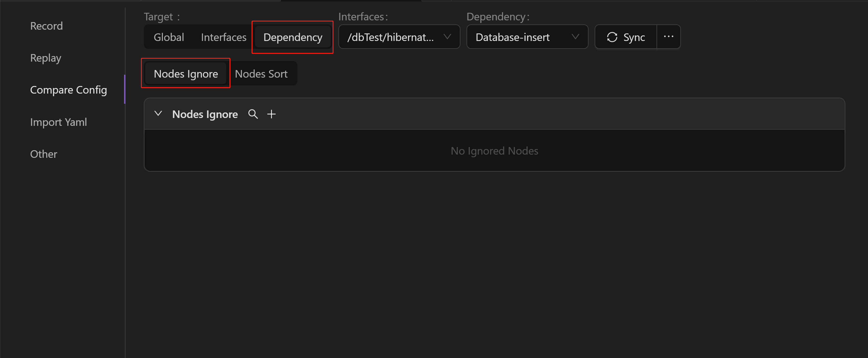Viewport: 868px width, 358px height.
Task: Click the Sync refresh button
Action: click(626, 37)
